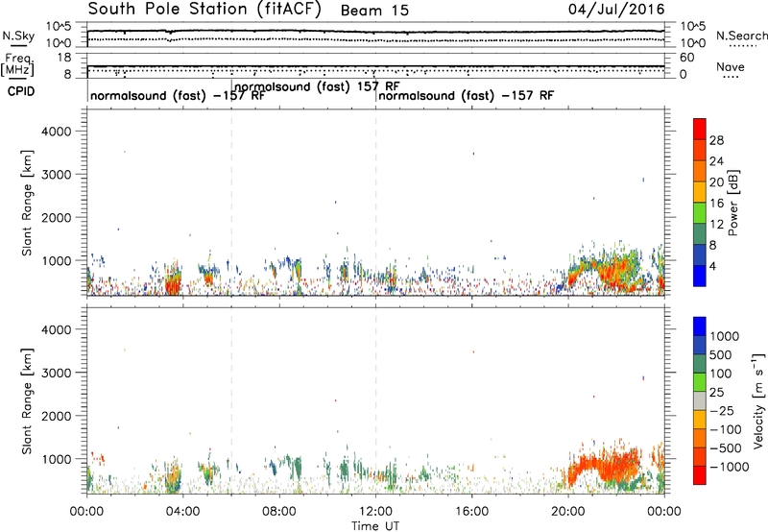
Task: Click the upper panel "Slant Range [km]" label
Action: [x=27, y=203]
